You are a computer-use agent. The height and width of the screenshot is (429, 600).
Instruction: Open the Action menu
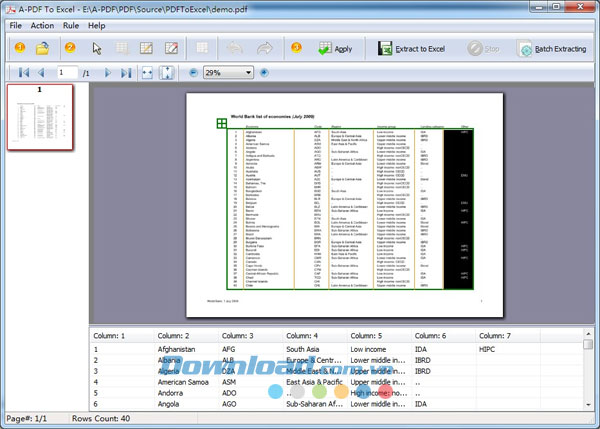(42, 26)
